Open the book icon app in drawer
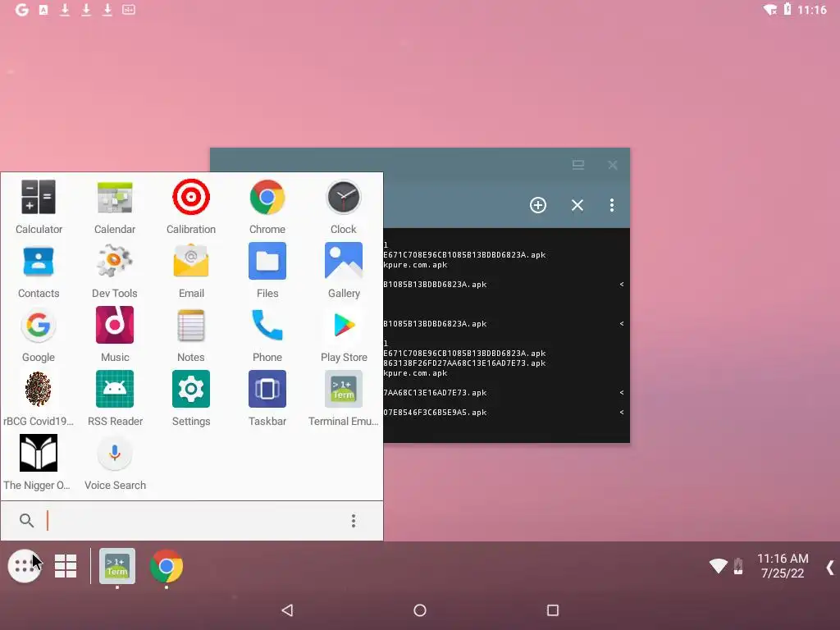 pyautogui.click(x=38, y=463)
